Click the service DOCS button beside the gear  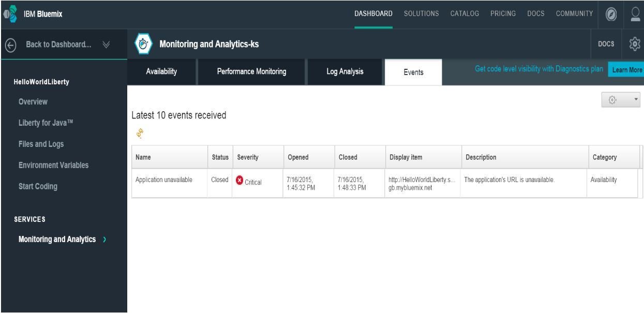tap(607, 44)
